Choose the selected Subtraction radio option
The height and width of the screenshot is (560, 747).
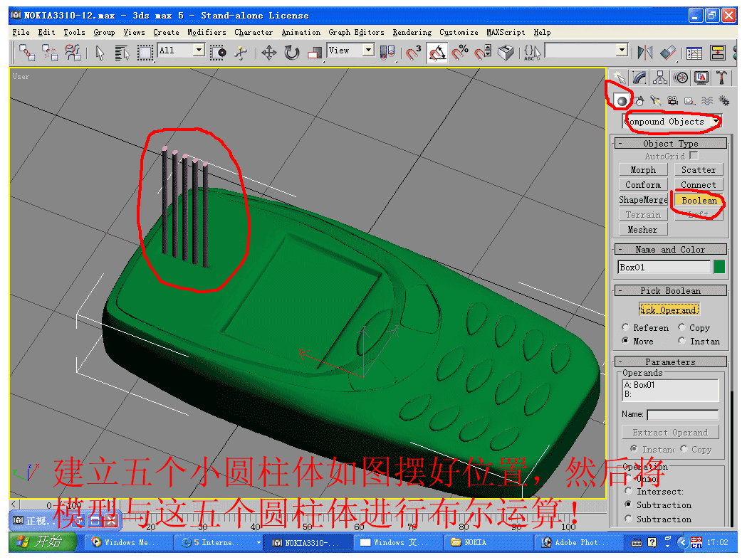click(x=628, y=504)
